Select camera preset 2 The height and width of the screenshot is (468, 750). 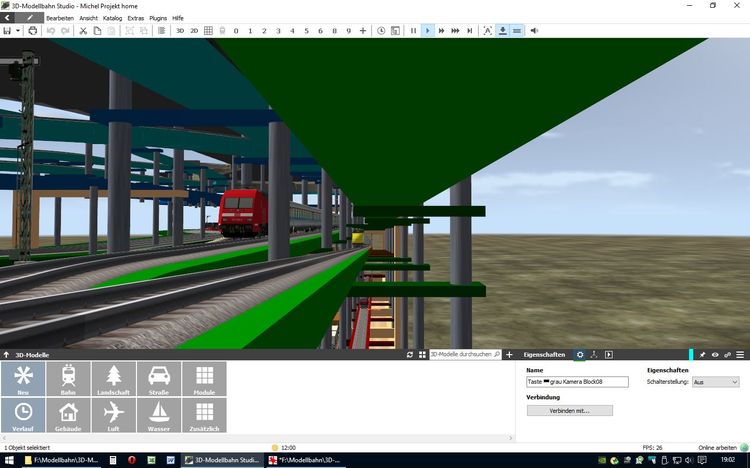(x=264, y=31)
